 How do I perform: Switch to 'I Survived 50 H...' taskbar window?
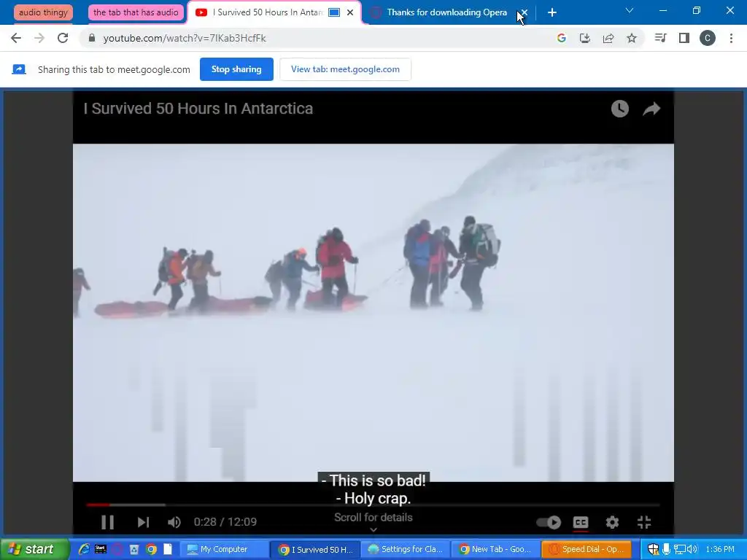tap(315, 550)
